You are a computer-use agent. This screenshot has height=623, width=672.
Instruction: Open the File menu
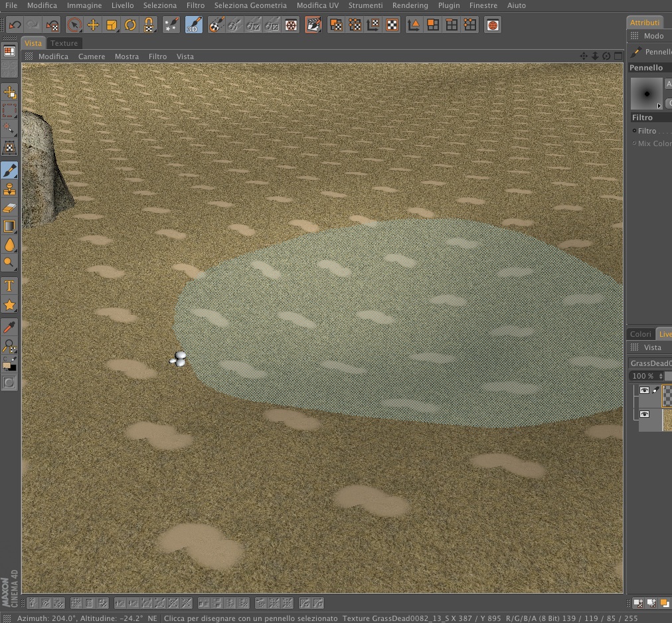(x=11, y=5)
